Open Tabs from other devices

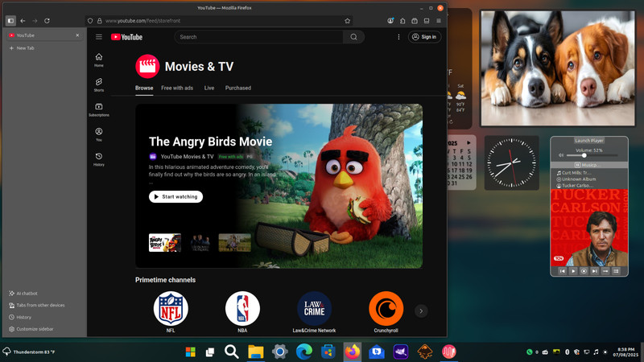pyautogui.click(x=37, y=306)
